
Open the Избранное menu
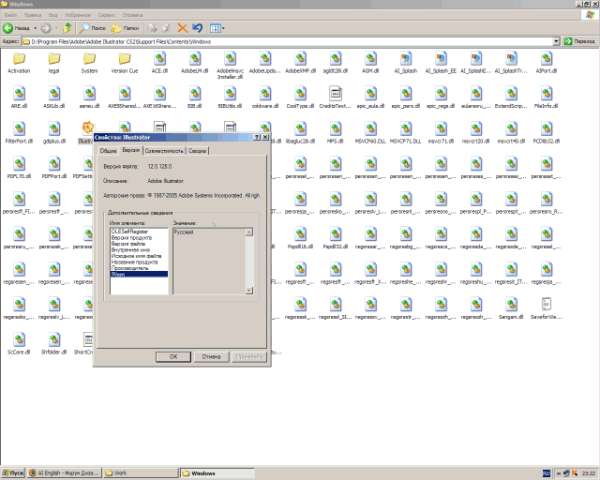click(78, 15)
